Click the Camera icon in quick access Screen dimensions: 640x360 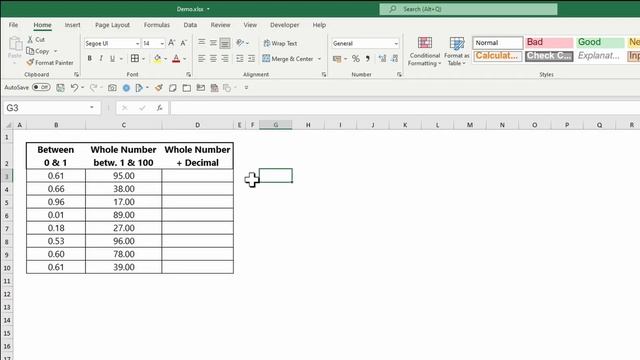(x=112, y=88)
